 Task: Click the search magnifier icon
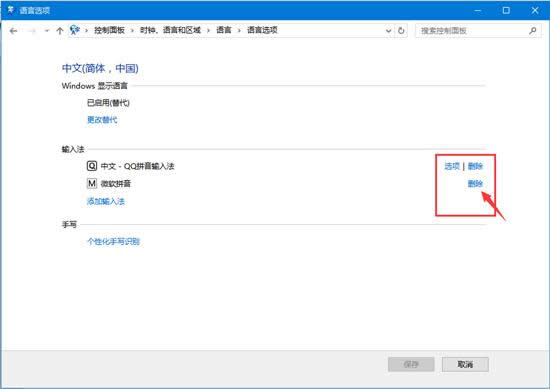tap(532, 31)
